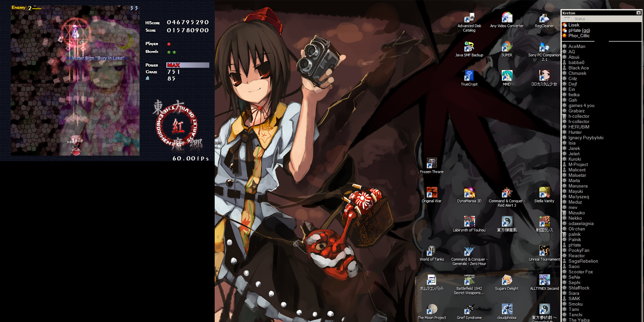
Task: Select the Sugars Delight shortcut
Action: [507, 283]
